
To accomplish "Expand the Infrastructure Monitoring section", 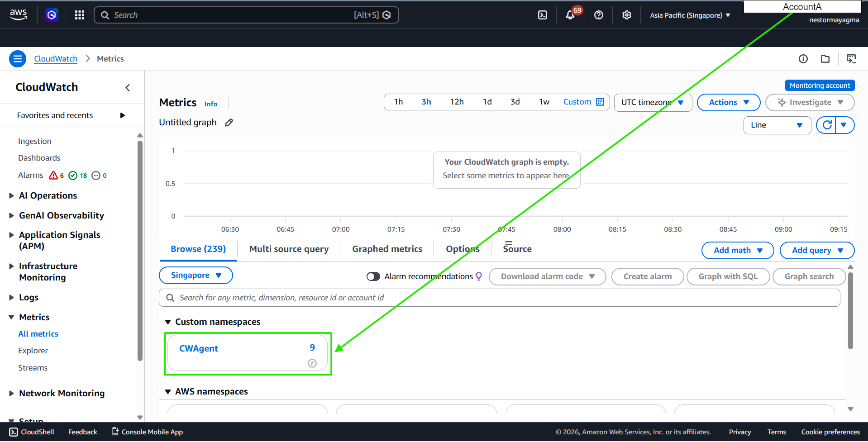I will click(x=11, y=266).
